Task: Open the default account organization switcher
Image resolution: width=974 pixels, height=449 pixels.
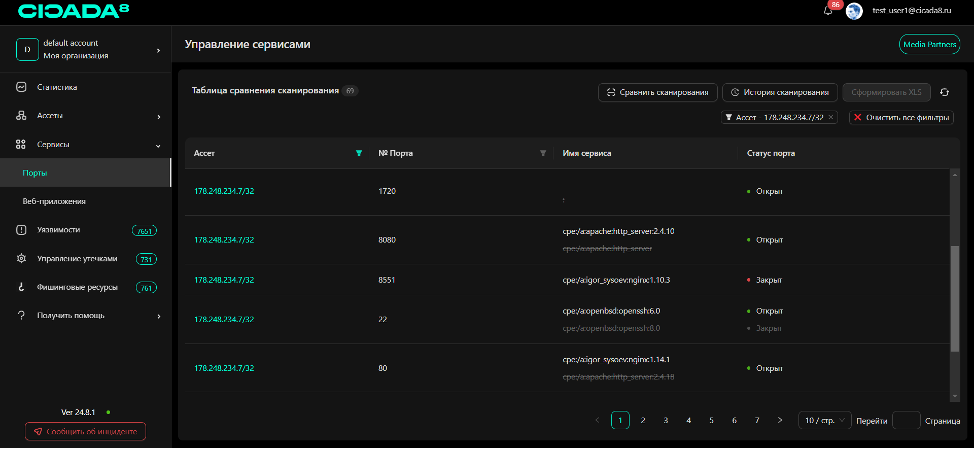Action: [86, 49]
